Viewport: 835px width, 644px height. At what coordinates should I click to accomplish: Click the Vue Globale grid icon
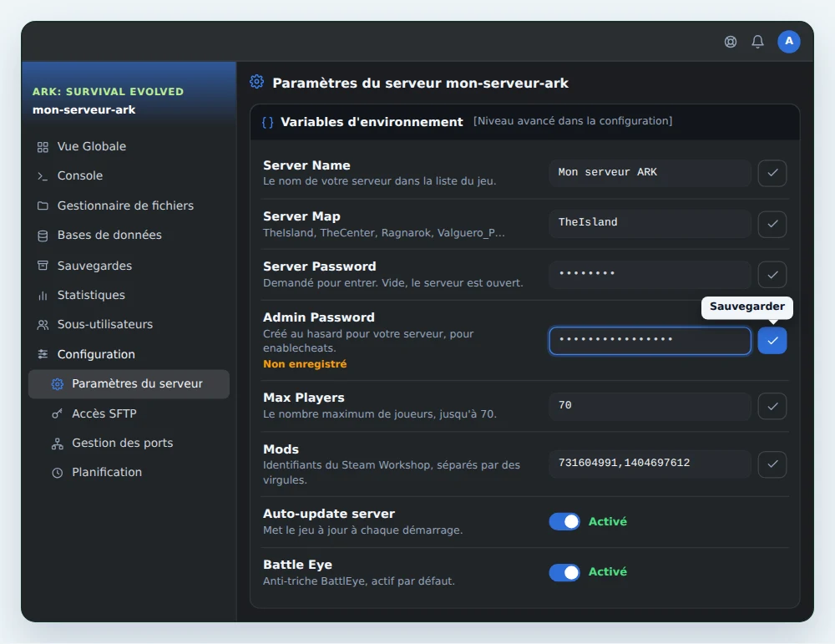click(x=43, y=147)
